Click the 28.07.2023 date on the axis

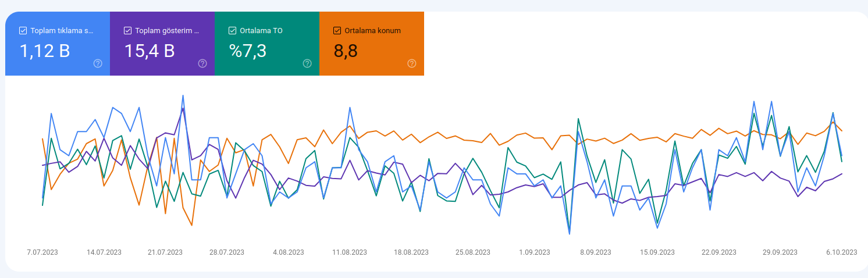[227, 252]
